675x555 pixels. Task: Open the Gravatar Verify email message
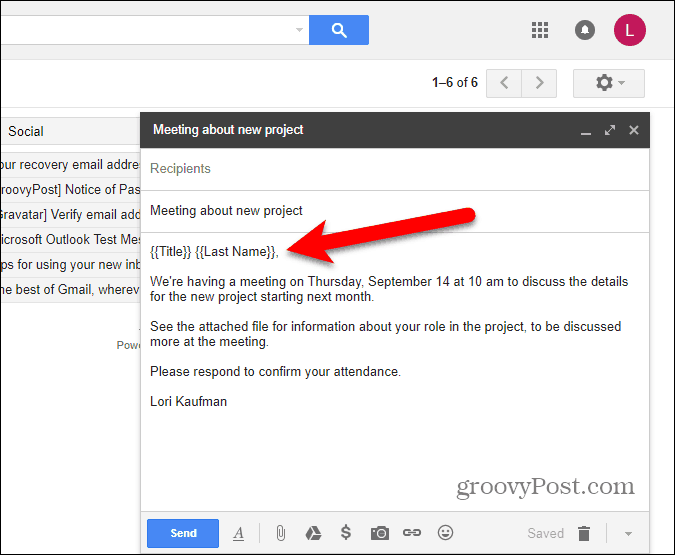pos(70,214)
